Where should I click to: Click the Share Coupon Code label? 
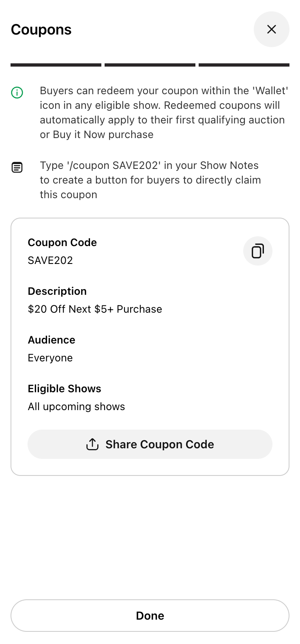[160, 445]
